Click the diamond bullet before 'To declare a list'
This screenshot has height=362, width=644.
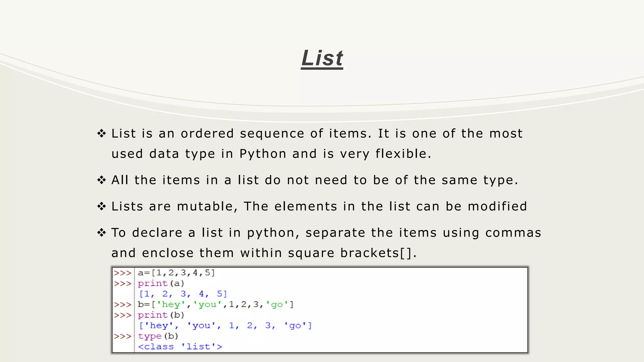point(102,233)
